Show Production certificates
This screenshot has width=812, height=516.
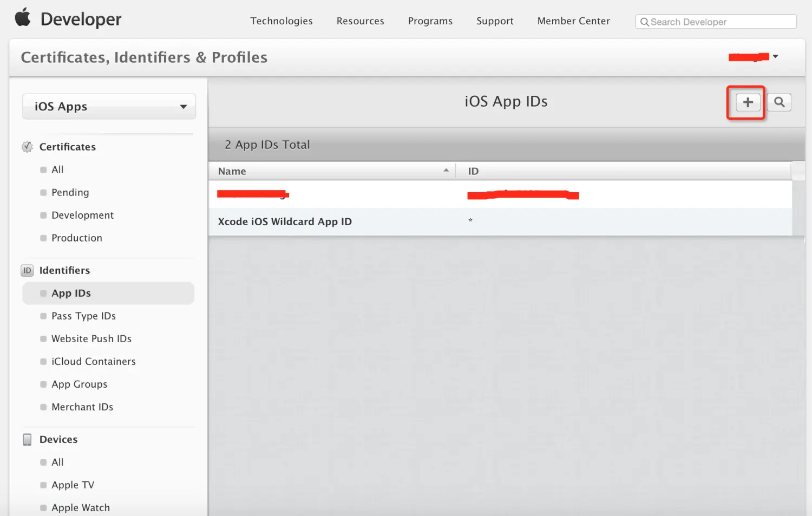76,238
